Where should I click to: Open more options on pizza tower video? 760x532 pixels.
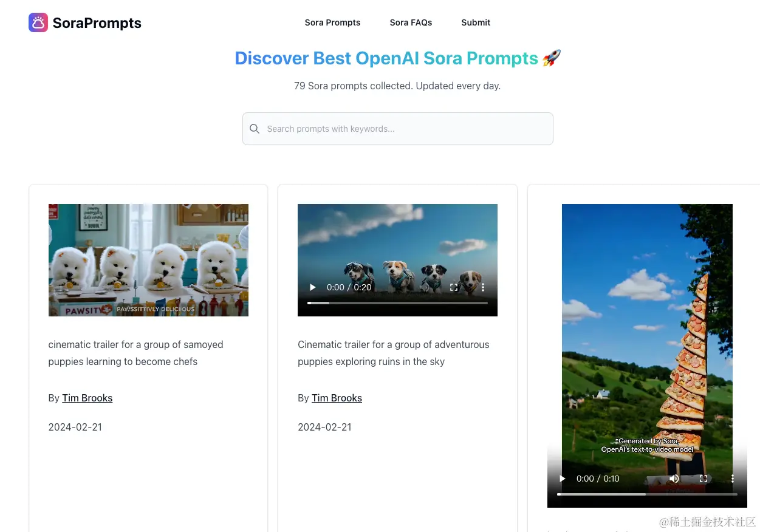coord(733,479)
